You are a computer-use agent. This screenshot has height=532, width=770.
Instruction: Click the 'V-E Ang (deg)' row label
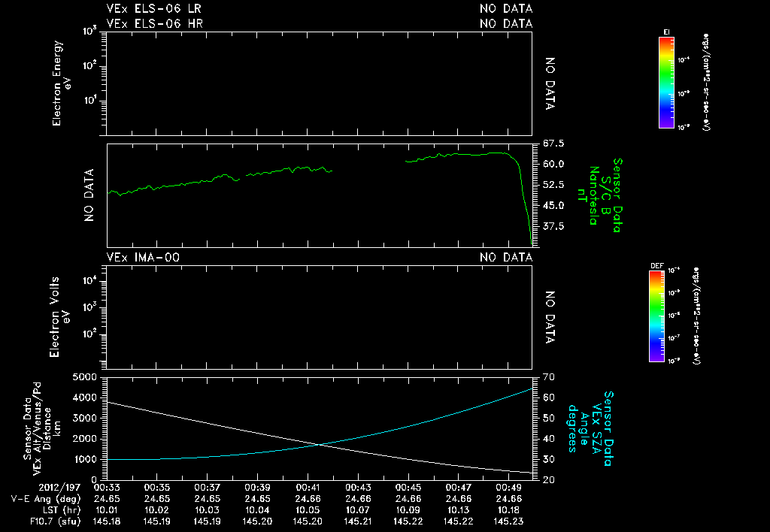(46, 499)
